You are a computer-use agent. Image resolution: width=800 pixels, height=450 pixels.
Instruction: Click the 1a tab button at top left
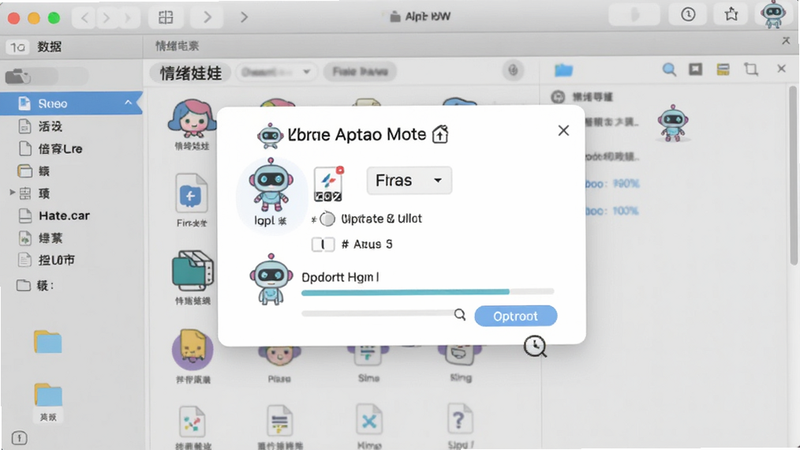click(18, 47)
